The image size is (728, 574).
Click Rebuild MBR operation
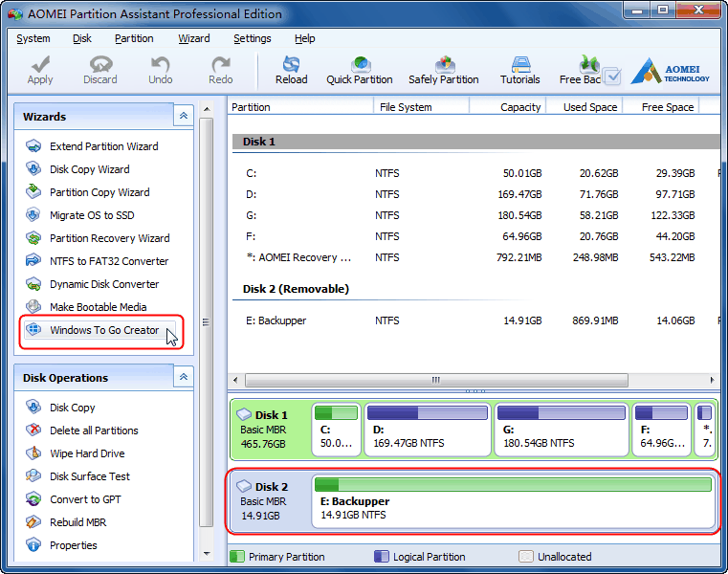click(78, 522)
